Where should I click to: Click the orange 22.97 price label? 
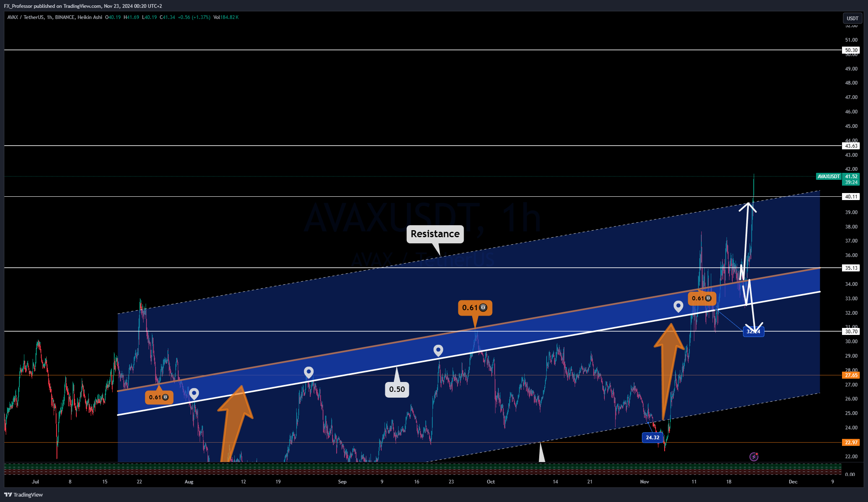pos(851,442)
